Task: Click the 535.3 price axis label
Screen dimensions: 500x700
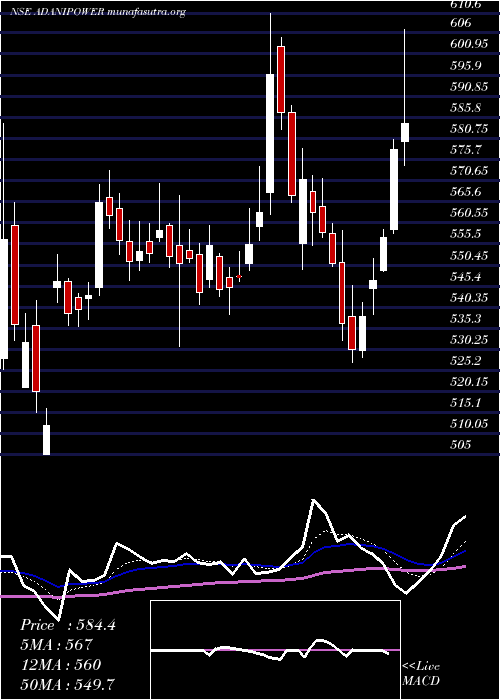Action: [466, 319]
